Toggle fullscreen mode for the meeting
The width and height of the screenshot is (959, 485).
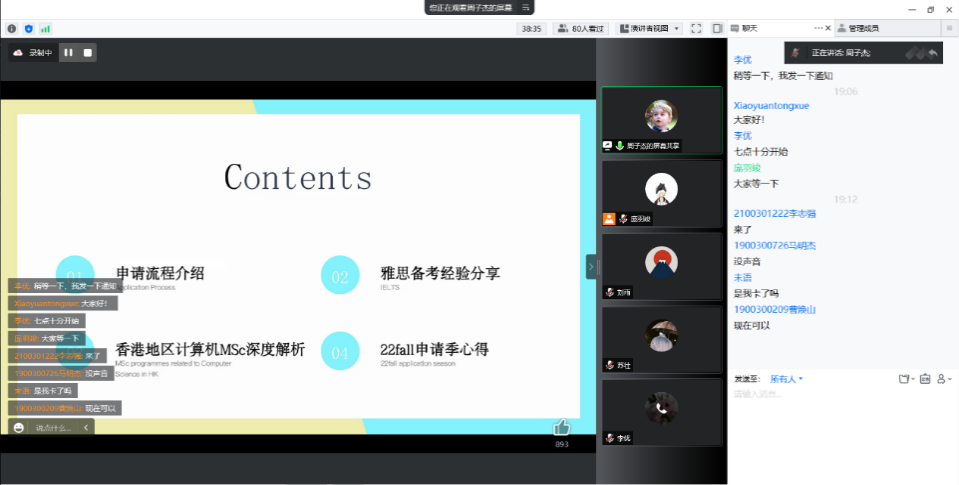[696, 29]
